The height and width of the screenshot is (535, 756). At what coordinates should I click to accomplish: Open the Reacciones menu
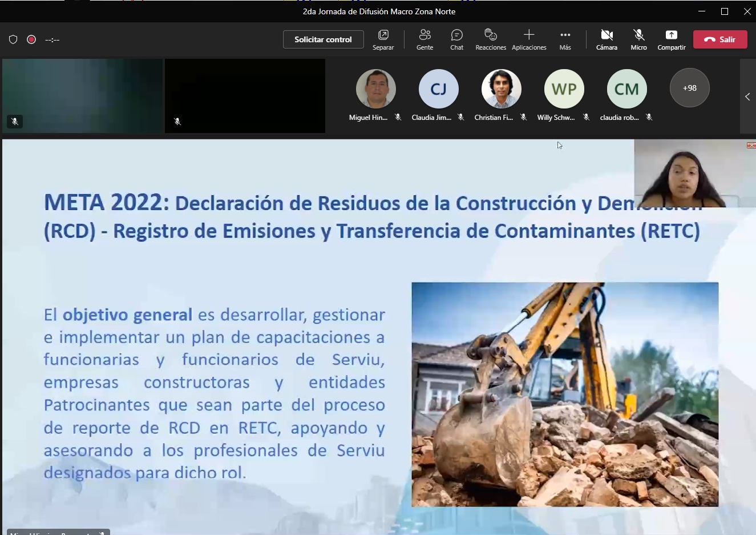click(x=491, y=40)
